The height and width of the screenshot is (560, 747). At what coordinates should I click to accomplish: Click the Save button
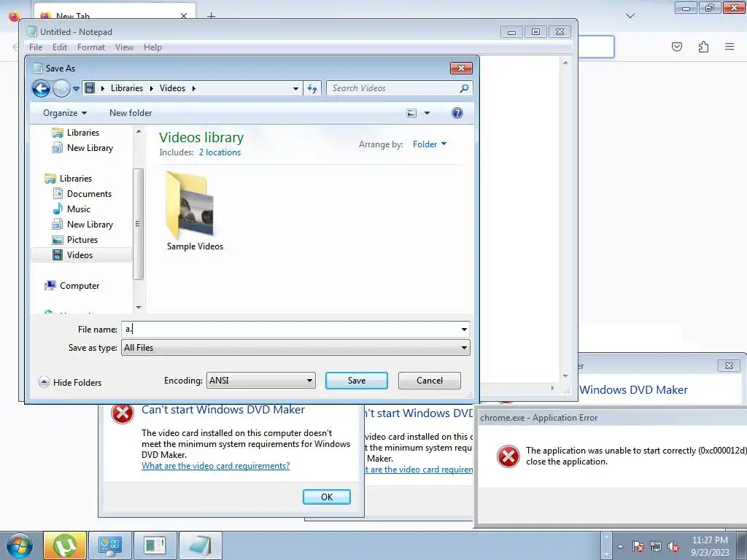[x=356, y=381]
